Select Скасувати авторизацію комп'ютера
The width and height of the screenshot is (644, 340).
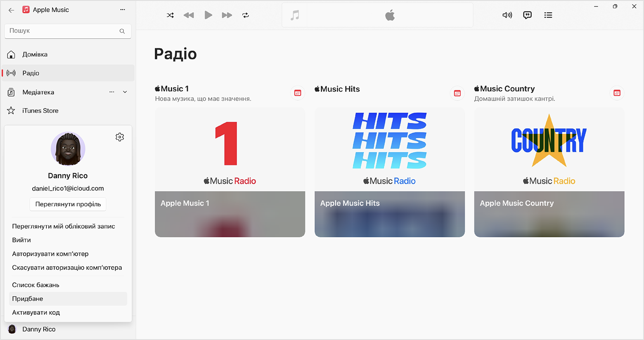[68, 267]
